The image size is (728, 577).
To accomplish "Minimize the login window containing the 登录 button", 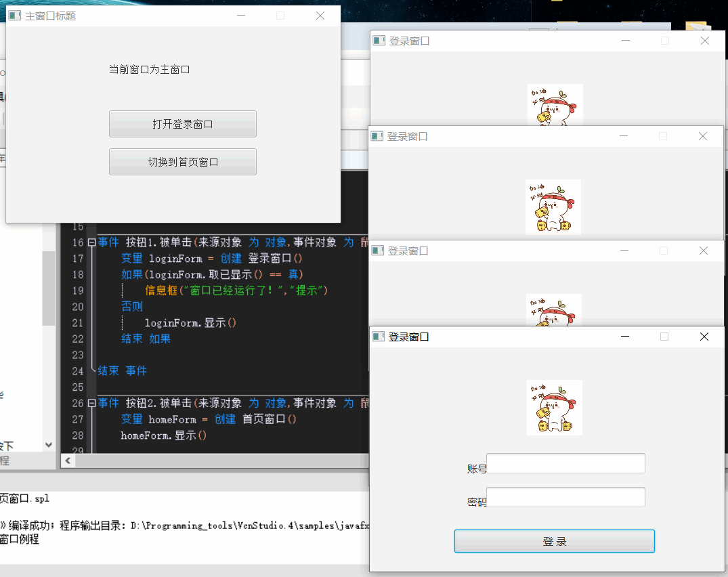I will pyautogui.click(x=625, y=337).
